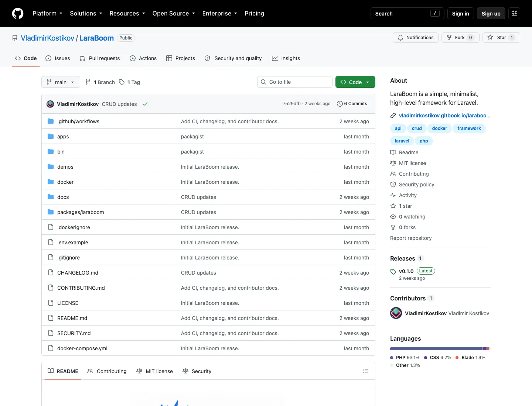
Task: Open the .github/workflows folder icon
Action: tap(51, 121)
